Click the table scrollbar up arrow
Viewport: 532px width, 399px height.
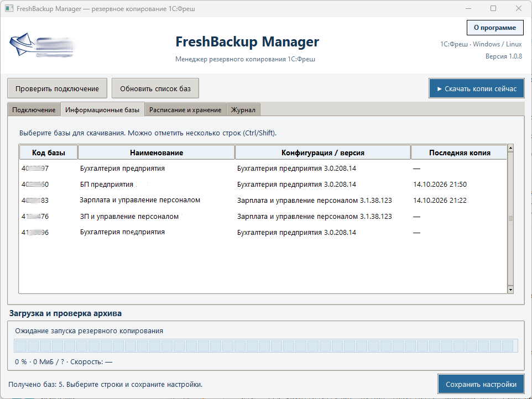(510, 148)
